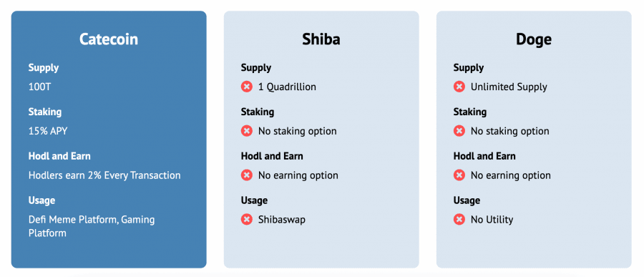Click Defi Meme Platform, Gaming Platform text

pos(92,226)
